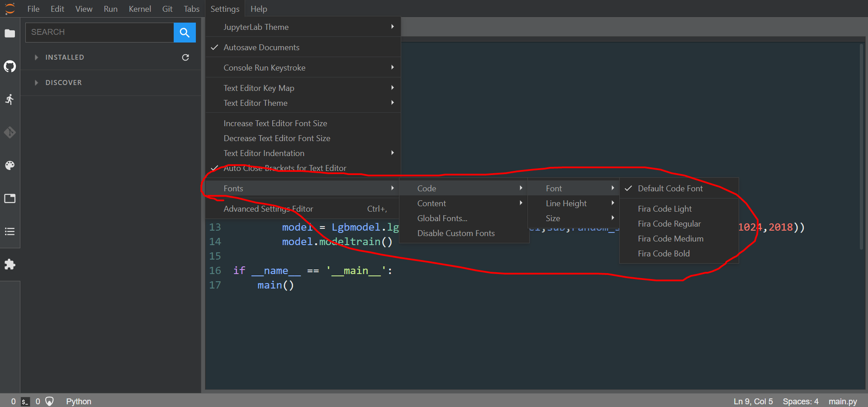This screenshot has height=407, width=868.
Task: Toggle Auto Close Brackets for Text Editor
Action: coord(303,168)
